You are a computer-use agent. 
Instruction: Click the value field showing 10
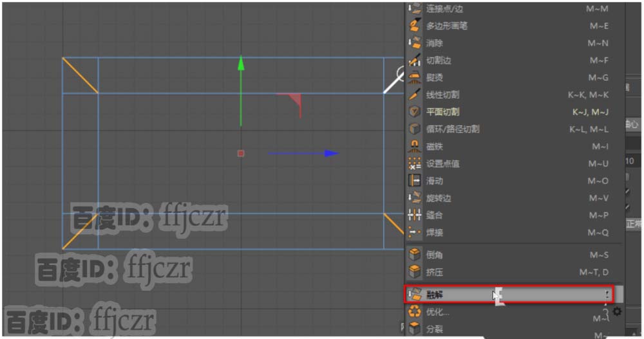tap(633, 161)
